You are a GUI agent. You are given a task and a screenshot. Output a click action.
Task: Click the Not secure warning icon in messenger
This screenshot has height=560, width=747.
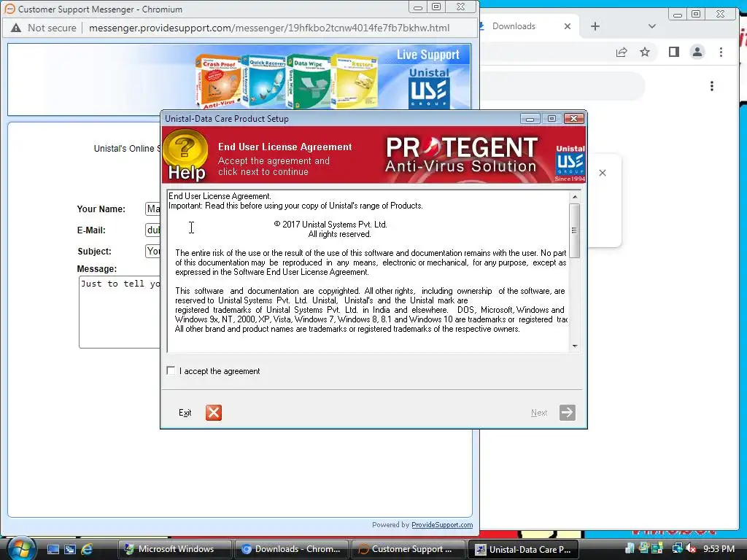point(16,28)
